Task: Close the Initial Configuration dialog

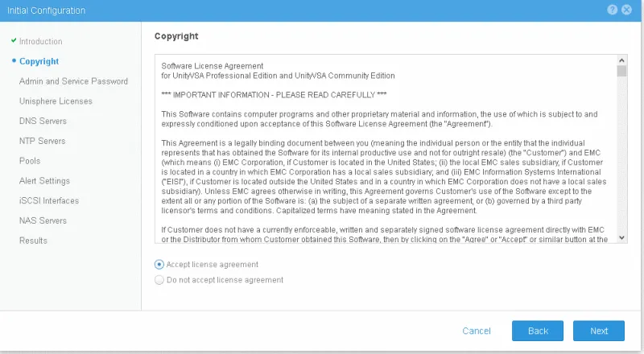Action: pyautogui.click(x=626, y=10)
